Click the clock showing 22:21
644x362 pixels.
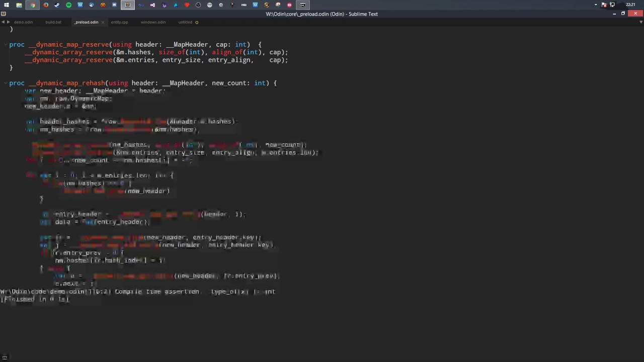click(x=630, y=5)
